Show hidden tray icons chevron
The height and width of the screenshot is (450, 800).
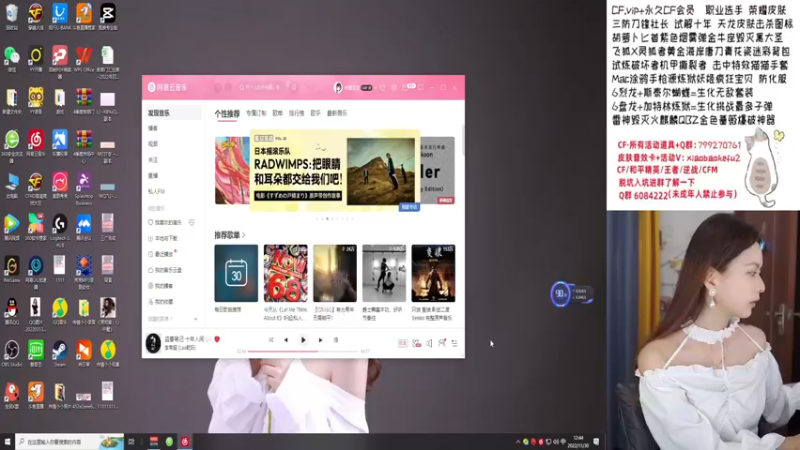[x=517, y=442]
